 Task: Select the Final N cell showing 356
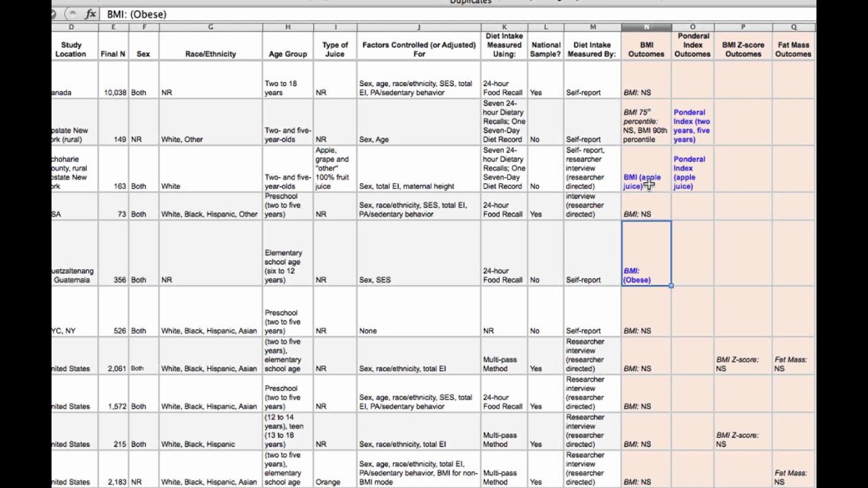coord(113,253)
